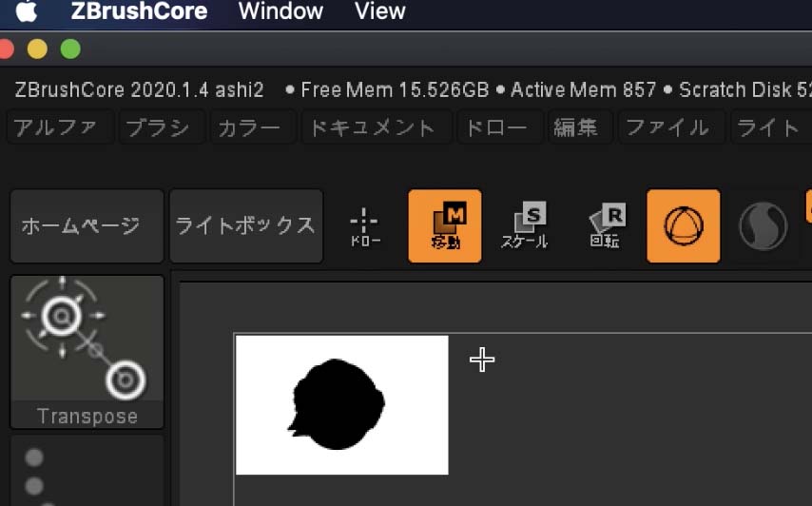Open the ライトボックス (LightBox) browser

[246, 225]
